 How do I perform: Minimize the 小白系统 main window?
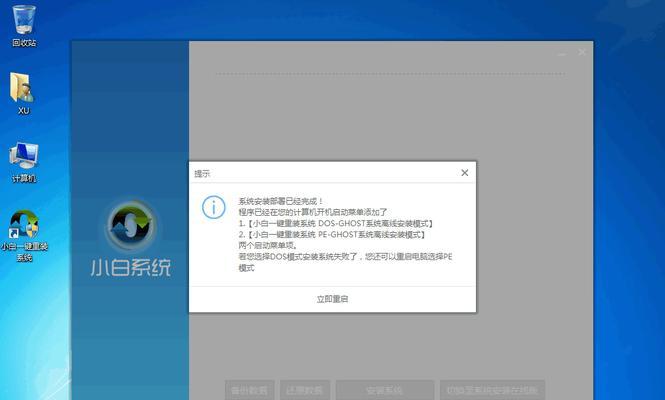coord(562,53)
